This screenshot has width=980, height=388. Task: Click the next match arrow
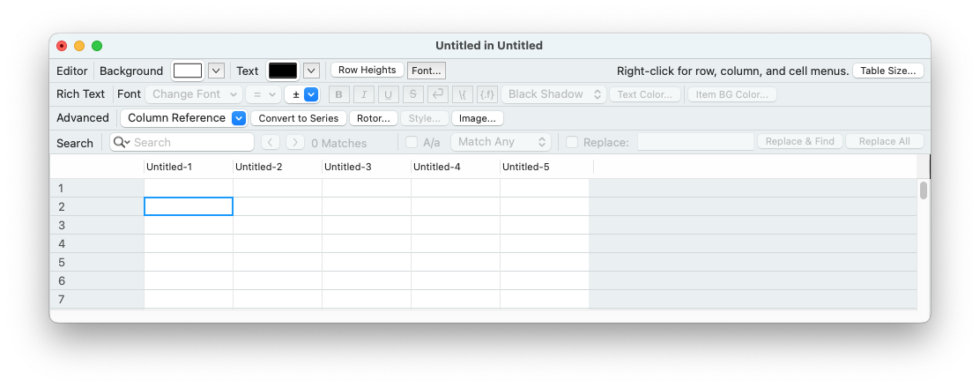tap(295, 142)
